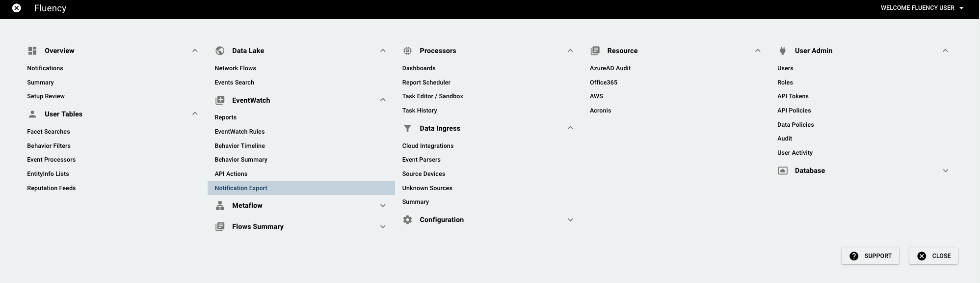This screenshot has height=283, width=980.
Task: Click the User Tables person icon
Action: tap(32, 114)
